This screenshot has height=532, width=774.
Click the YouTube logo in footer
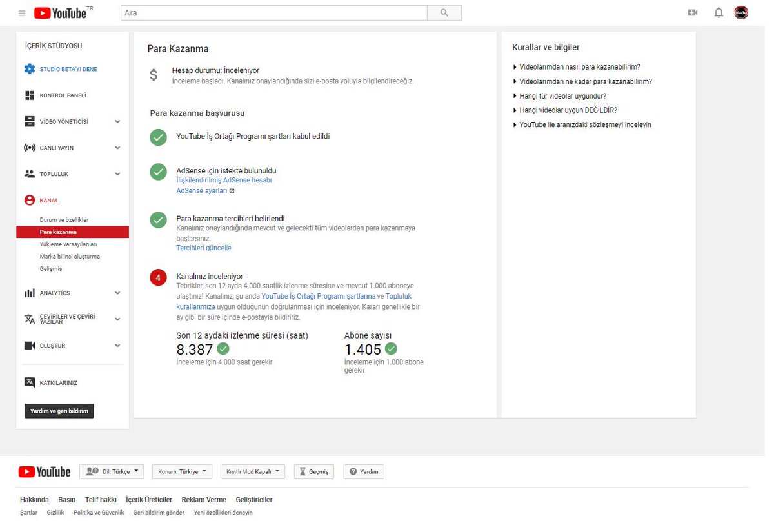tap(45, 472)
